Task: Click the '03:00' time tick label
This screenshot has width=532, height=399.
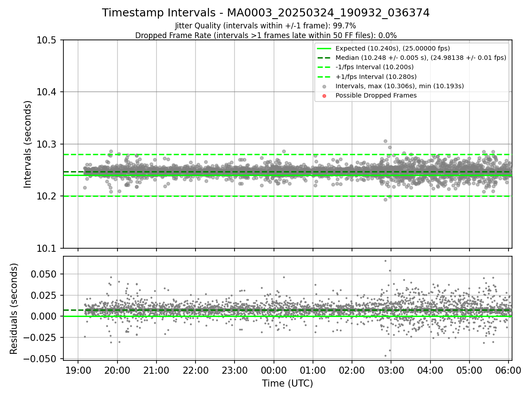Action: point(391,371)
